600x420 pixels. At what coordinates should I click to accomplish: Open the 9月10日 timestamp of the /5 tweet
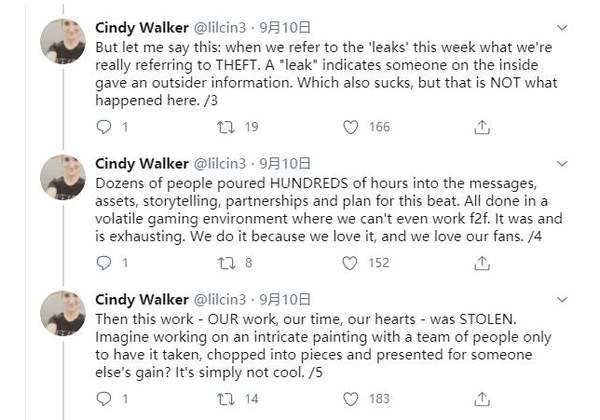point(285,300)
